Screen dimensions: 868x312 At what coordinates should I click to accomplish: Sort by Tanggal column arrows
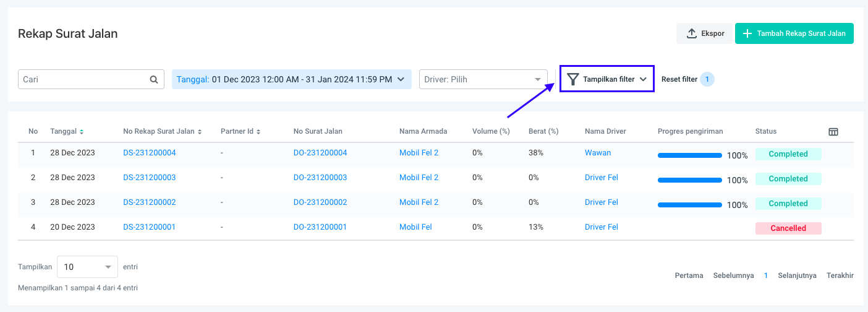[x=82, y=132]
